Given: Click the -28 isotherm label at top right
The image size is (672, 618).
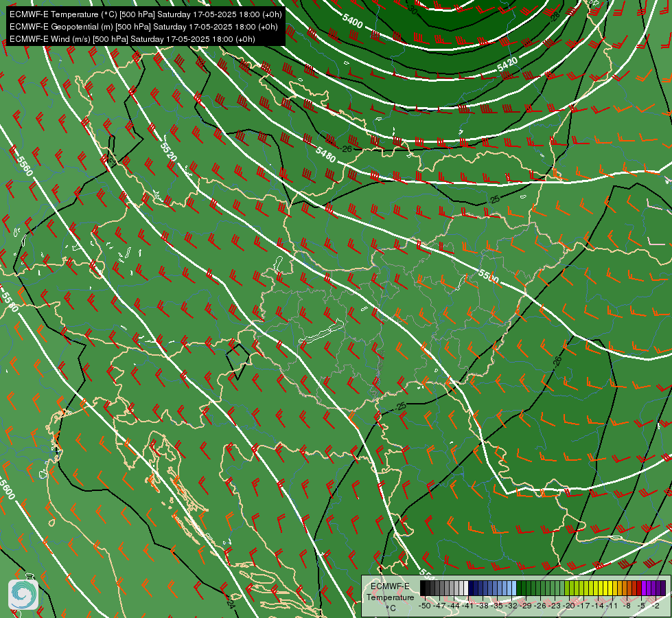Looking at the screenshot, I should 555,16.
